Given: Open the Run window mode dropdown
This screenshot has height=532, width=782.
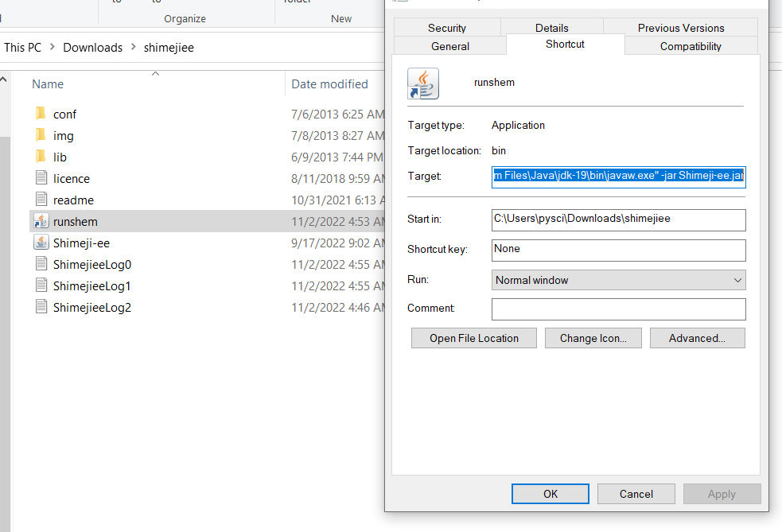Looking at the screenshot, I should tap(618, 280).
